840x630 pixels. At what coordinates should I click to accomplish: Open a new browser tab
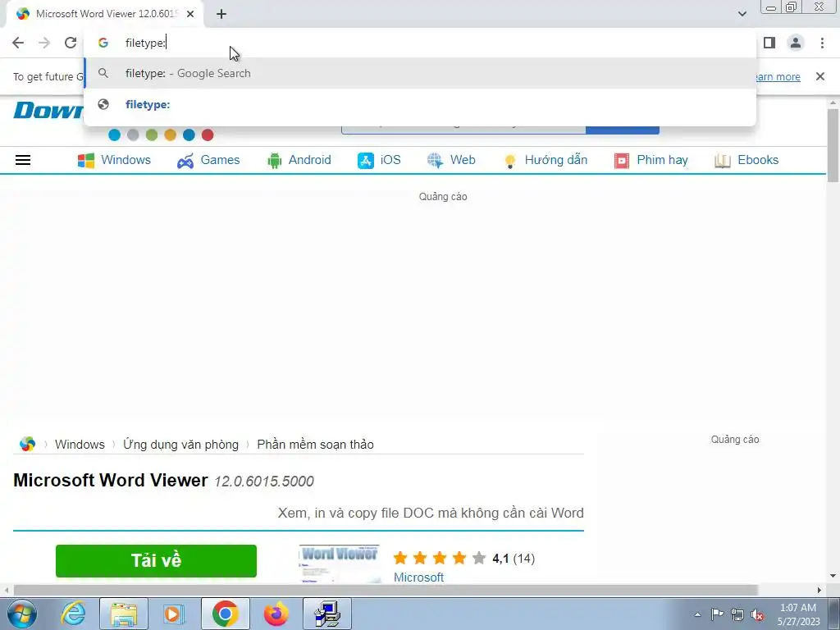point(221,15)
